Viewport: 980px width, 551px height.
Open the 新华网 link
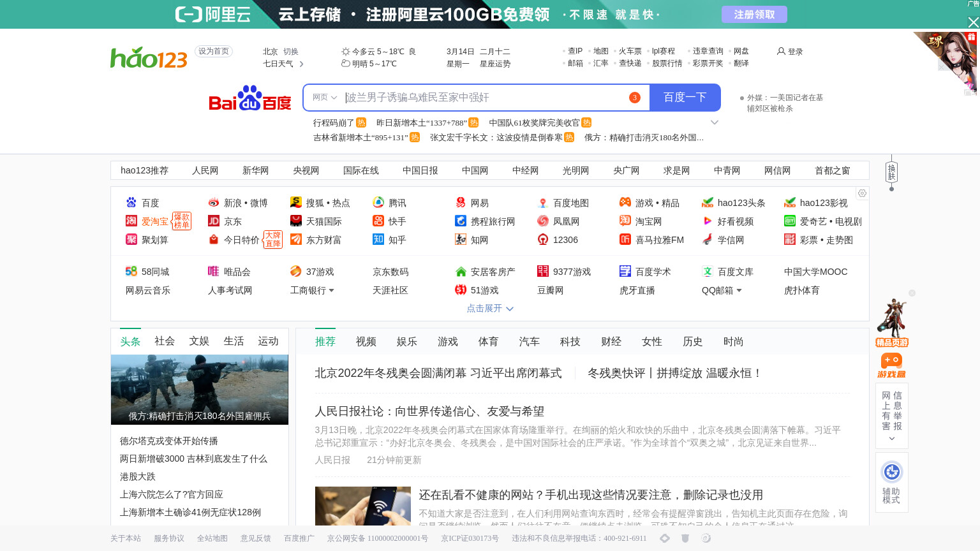[x=256, y=170]
